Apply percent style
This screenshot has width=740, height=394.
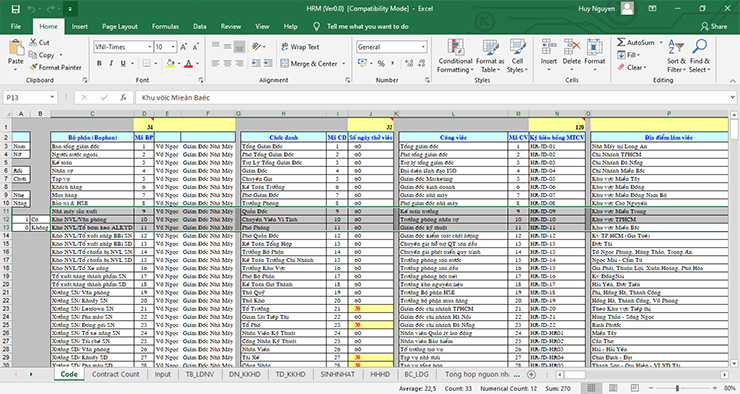[381, 63]
